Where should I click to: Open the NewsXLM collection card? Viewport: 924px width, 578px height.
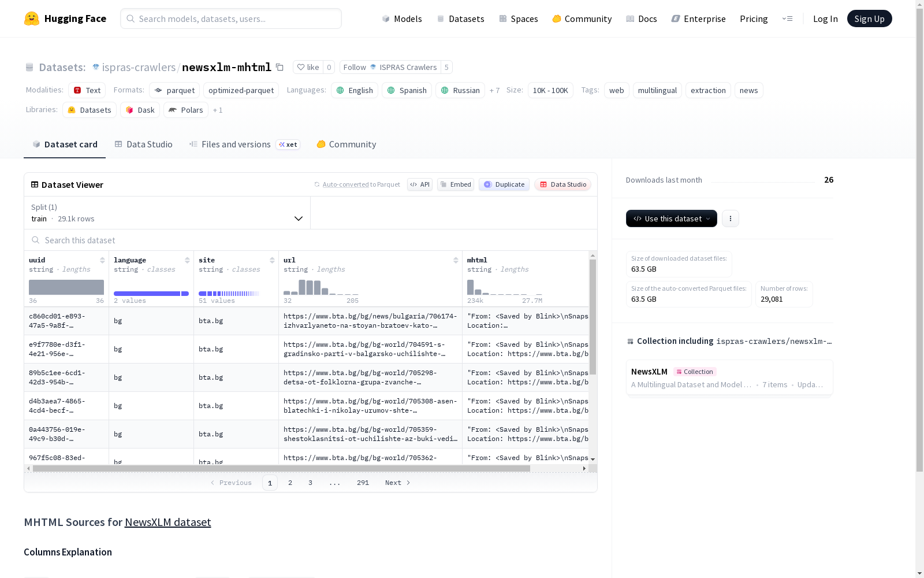(x=729, y=377)
